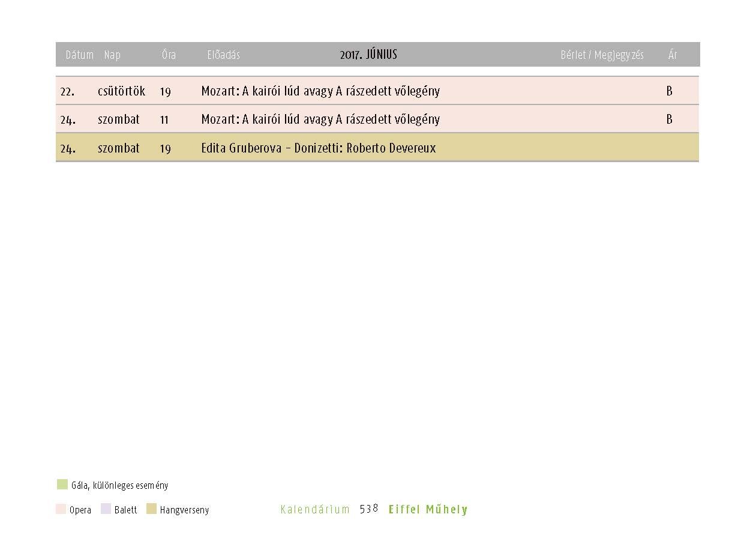Click price B in the csütörtök row

670,91
